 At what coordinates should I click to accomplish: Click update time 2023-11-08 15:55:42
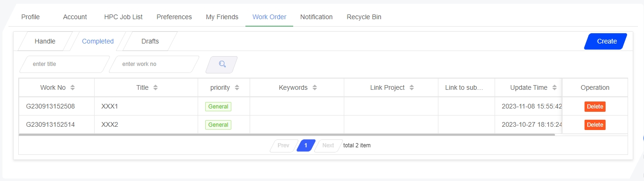pyautogui.click(x=532, y=106)
